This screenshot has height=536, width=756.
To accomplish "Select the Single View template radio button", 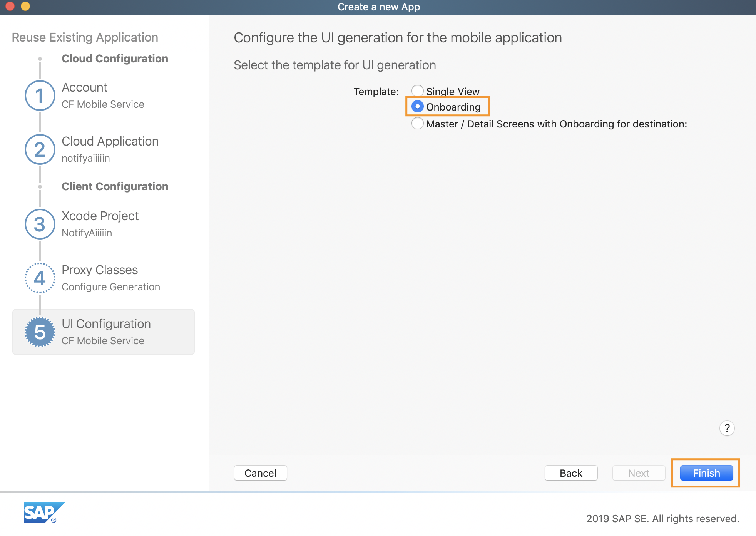I will coord(418,91).
